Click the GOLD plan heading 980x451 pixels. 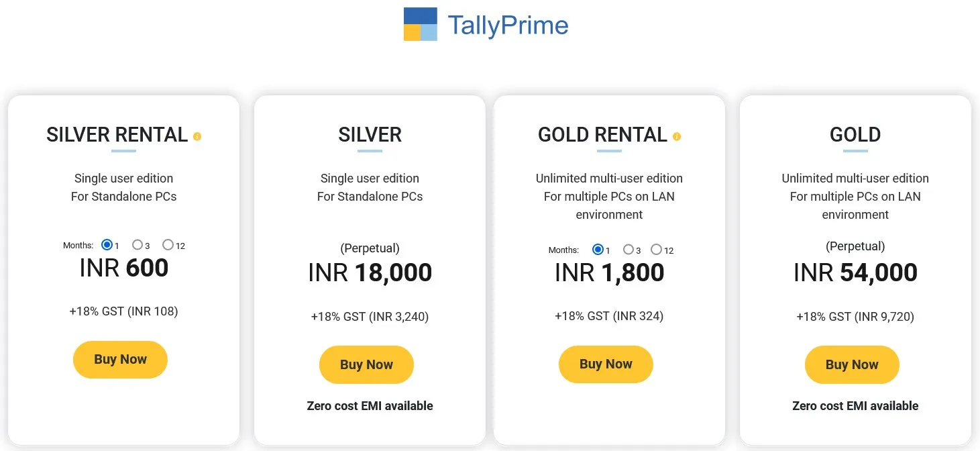(x=855, y=135)
